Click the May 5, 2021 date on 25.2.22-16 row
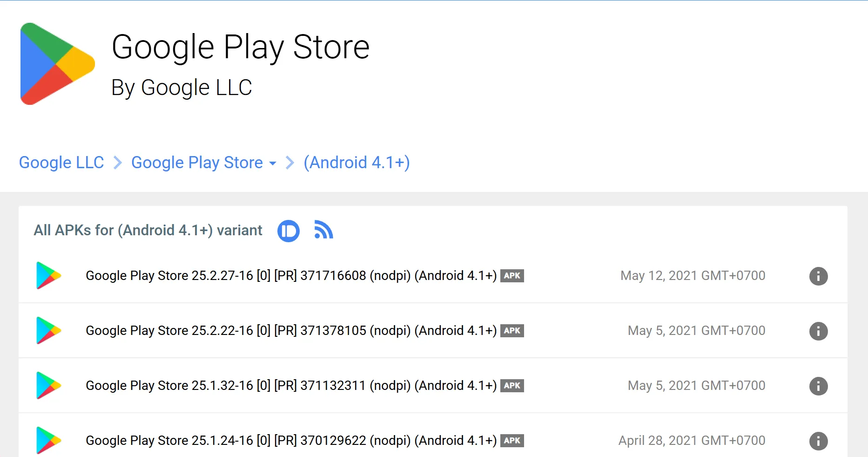Viewport: 868px width, 457px height. [x=697, y=331]
